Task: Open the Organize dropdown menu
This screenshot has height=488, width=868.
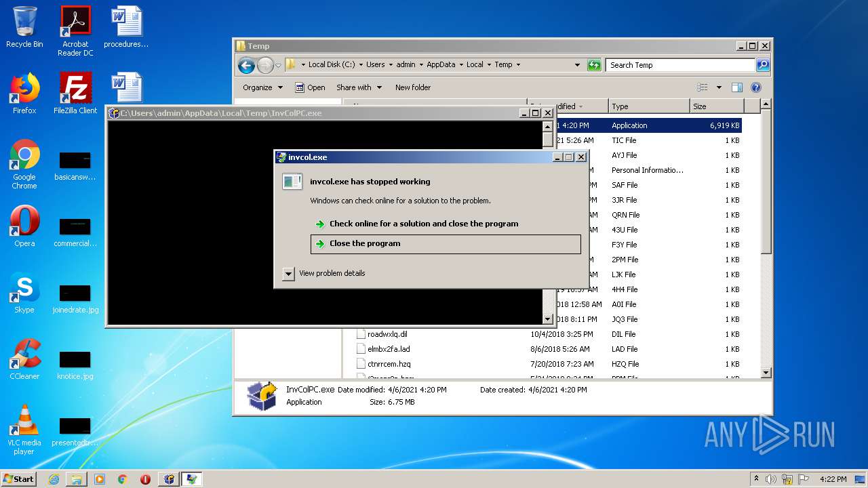Action: point(262,87)
